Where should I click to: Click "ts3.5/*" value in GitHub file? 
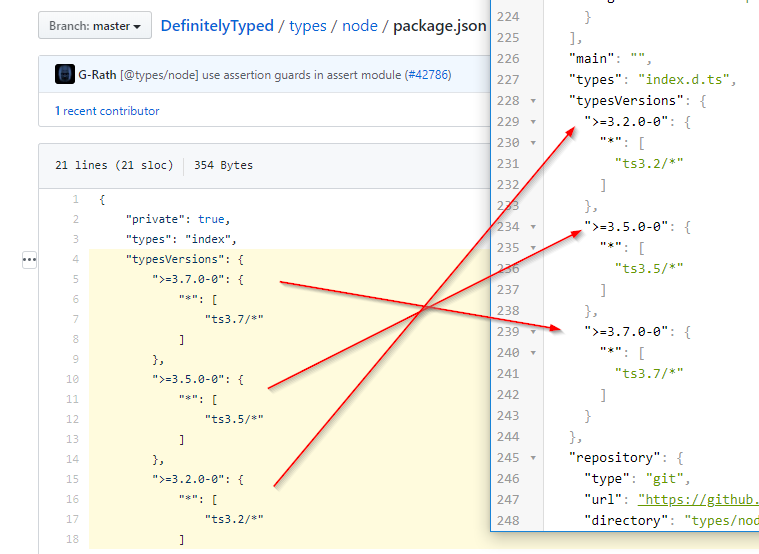tap(234, 419)
